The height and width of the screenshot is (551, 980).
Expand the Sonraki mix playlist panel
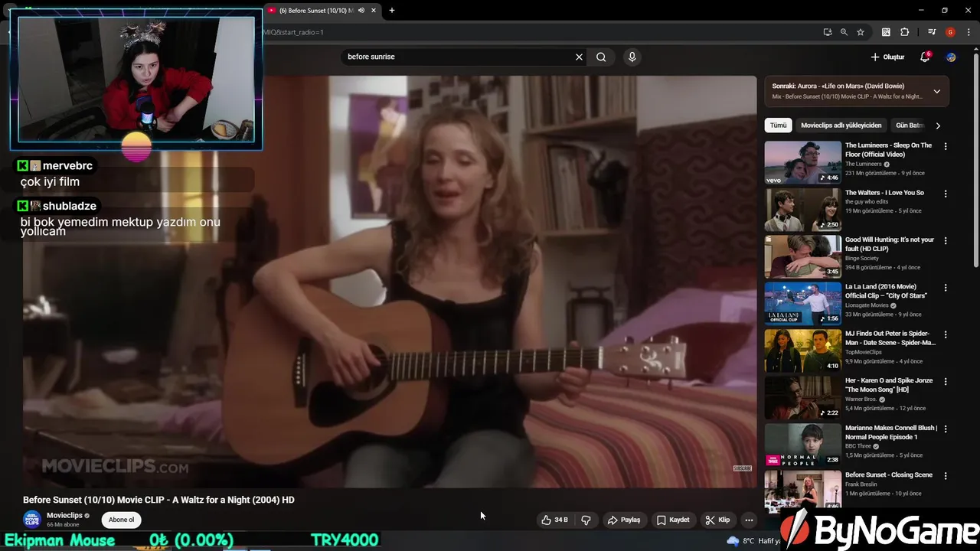click(x=936, y=91)
